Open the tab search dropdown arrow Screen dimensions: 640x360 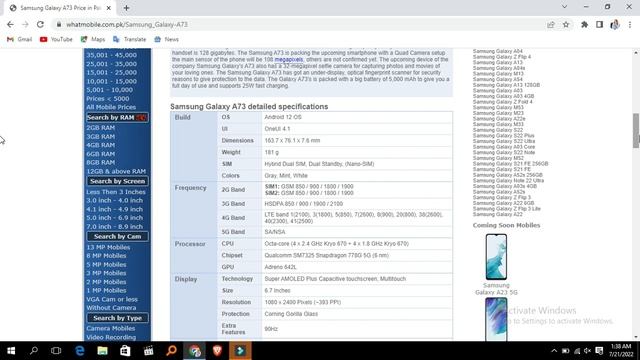point(564,7)
